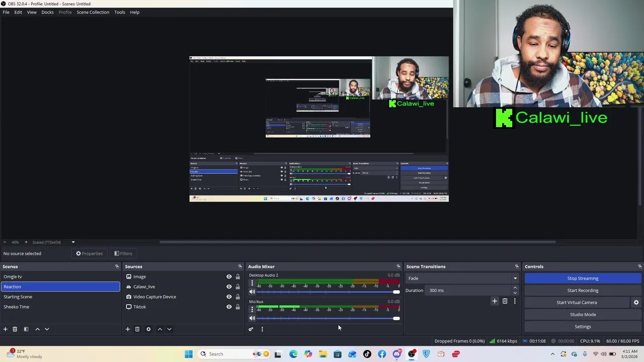Float the Sources dock panel

click(x=240, y=266)
